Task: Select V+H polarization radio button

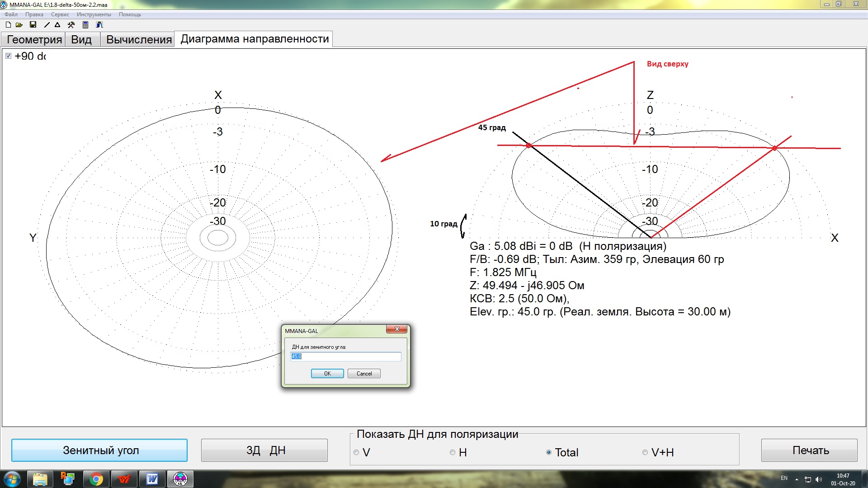Action: [x=645, y=452]
